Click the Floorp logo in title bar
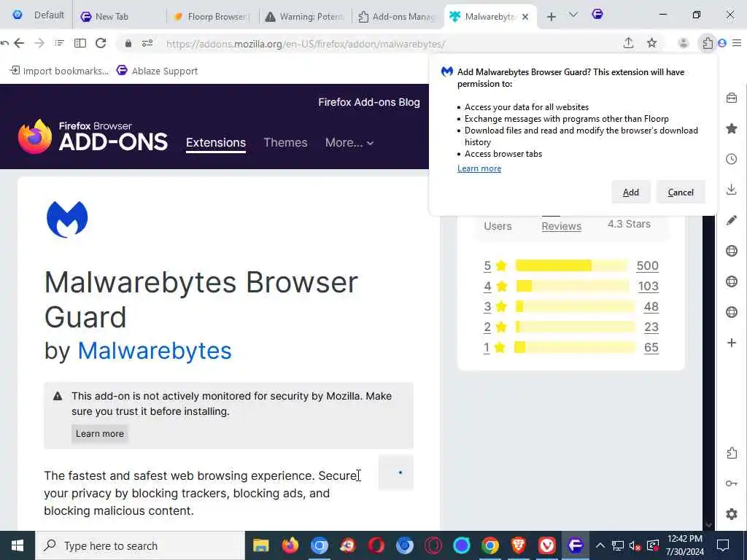Image resolution: width=747 pixels, height=560 pixels. 597,15
